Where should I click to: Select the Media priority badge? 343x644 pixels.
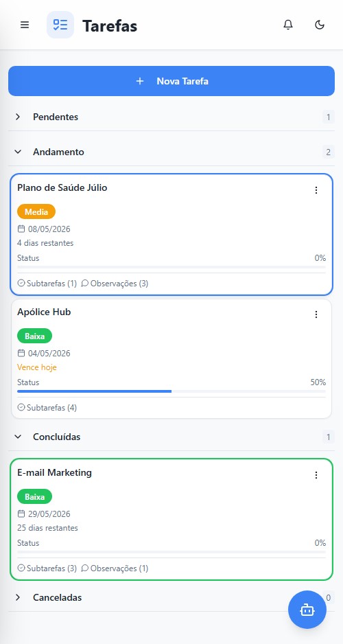click(x=36, y=212)
